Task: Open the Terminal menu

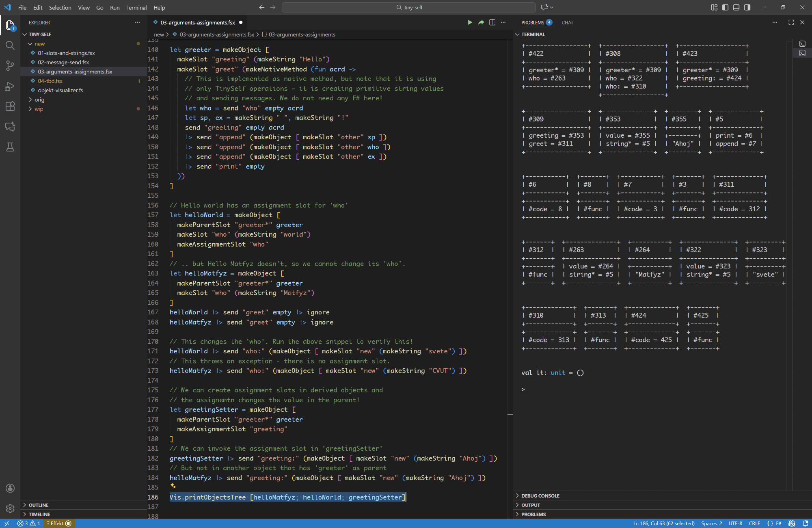Action: point(136,7)
